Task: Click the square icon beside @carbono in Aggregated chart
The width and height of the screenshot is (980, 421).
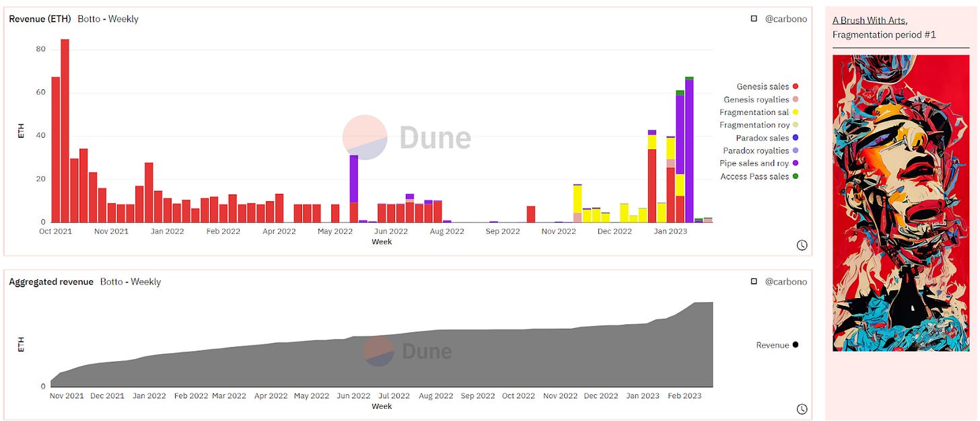Action: point(754,281)
